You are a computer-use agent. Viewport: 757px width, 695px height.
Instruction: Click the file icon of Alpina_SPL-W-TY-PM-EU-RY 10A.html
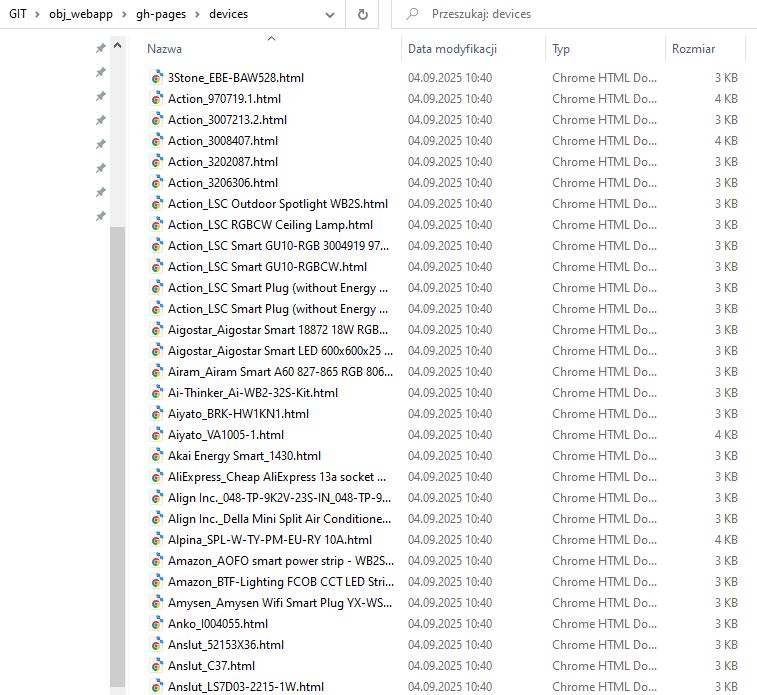click(x=156, y=540)
